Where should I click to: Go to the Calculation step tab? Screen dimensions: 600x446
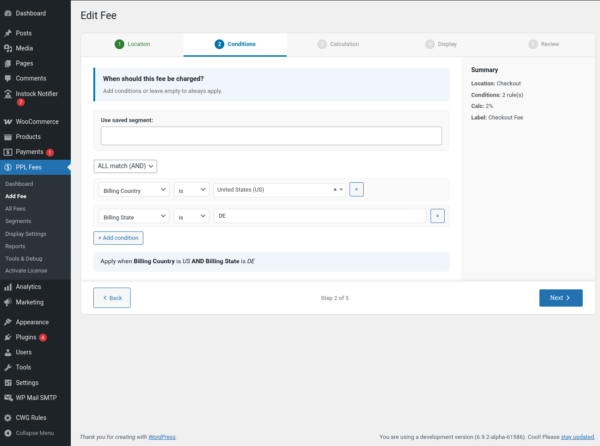click(x=337, y=44)
